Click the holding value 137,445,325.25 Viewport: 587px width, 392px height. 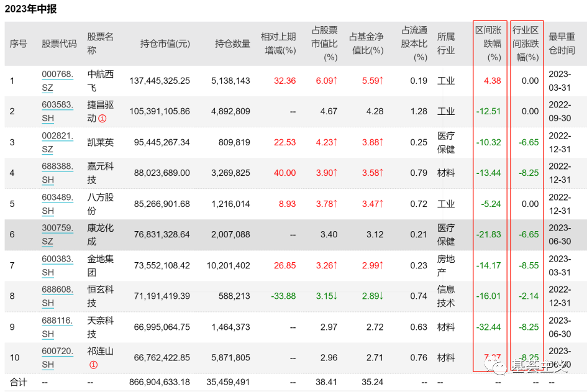pyautogui.click(x=160, y=81)
